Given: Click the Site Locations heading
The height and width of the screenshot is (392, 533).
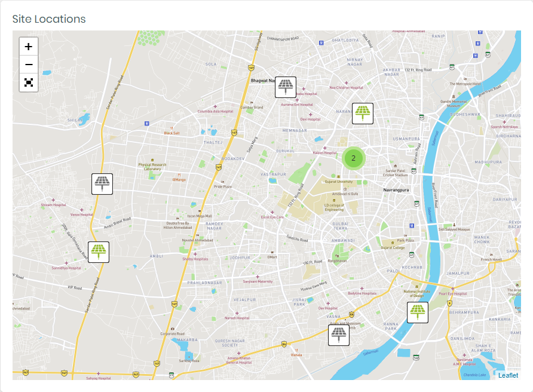Looking at the screenshot, I should (x=50, y=19).
